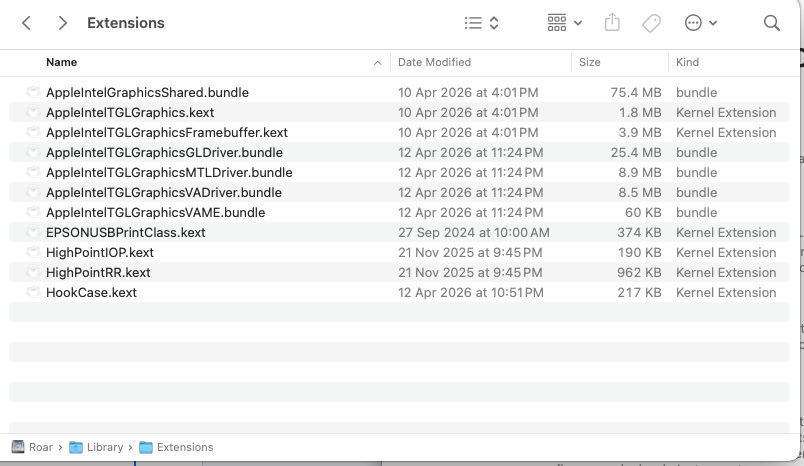This screenshot has height=466, width=804.
Task: Click the file name AppleIntelTGLGraphicsVADriver.bundle
Action: click(164, 193)
